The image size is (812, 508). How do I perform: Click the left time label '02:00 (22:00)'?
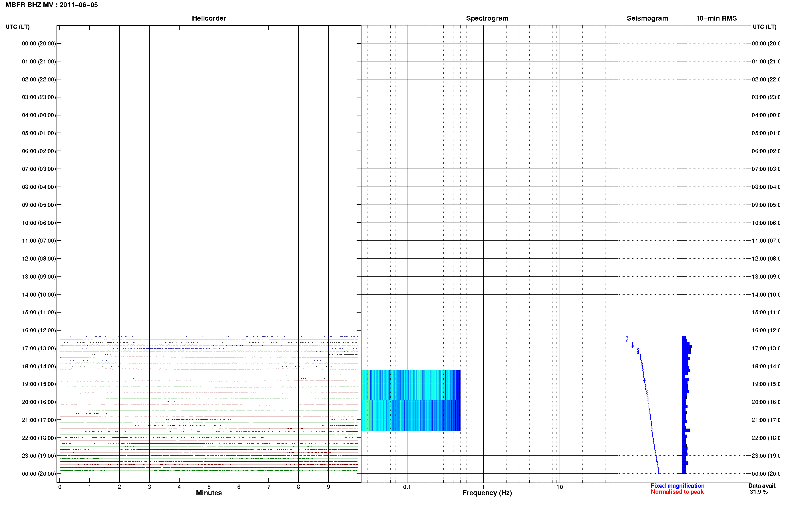pos(39,79)
